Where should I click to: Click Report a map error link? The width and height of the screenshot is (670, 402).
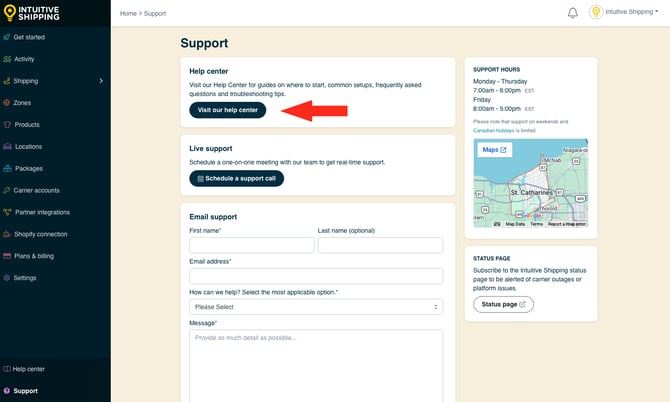(x=567, y=224)
